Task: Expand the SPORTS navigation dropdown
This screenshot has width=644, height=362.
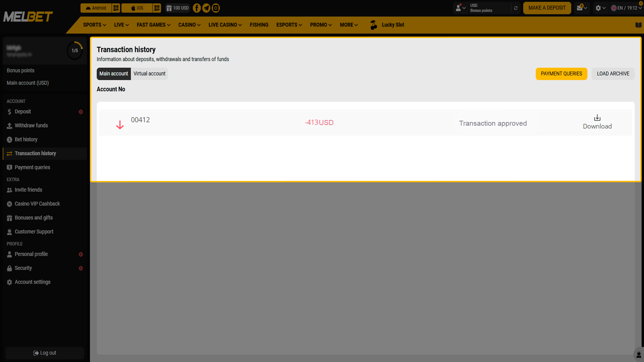Action: pyautogui.click(x=94, y=25)
